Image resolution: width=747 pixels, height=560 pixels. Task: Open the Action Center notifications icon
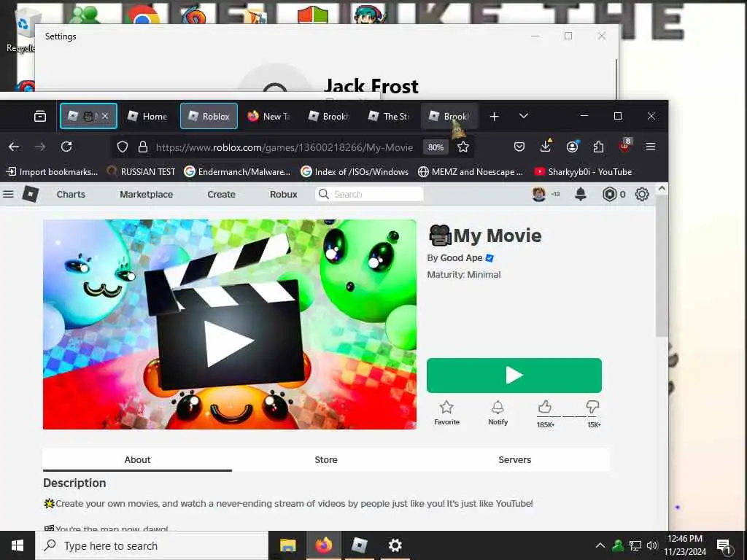724,545
